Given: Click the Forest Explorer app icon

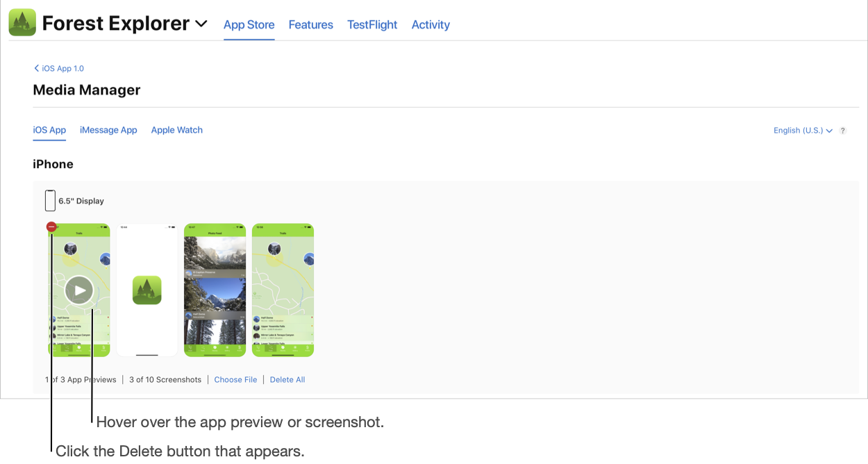Looking at the screenshot, I should tap(22, 23).
